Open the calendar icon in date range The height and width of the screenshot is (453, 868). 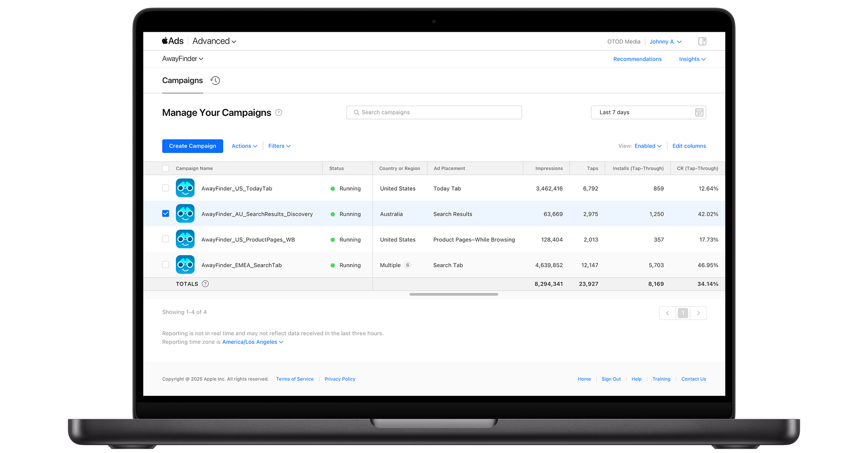pos(699,112)
